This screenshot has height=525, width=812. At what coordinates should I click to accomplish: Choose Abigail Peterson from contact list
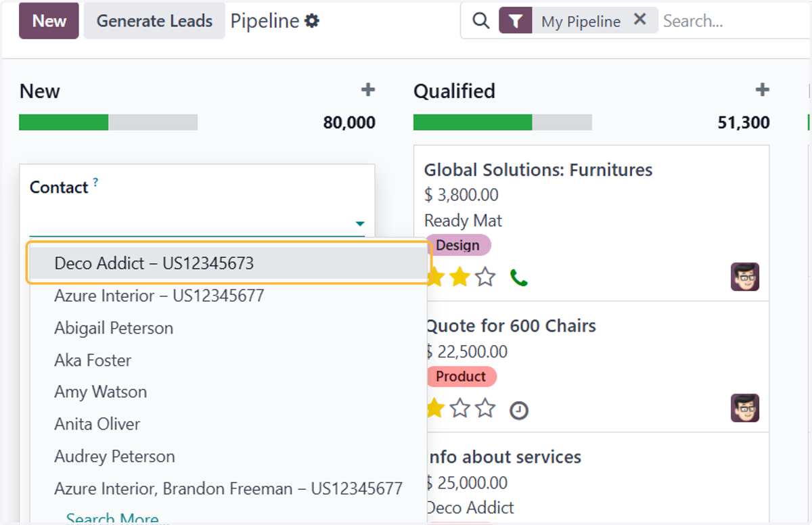point(227,328)
